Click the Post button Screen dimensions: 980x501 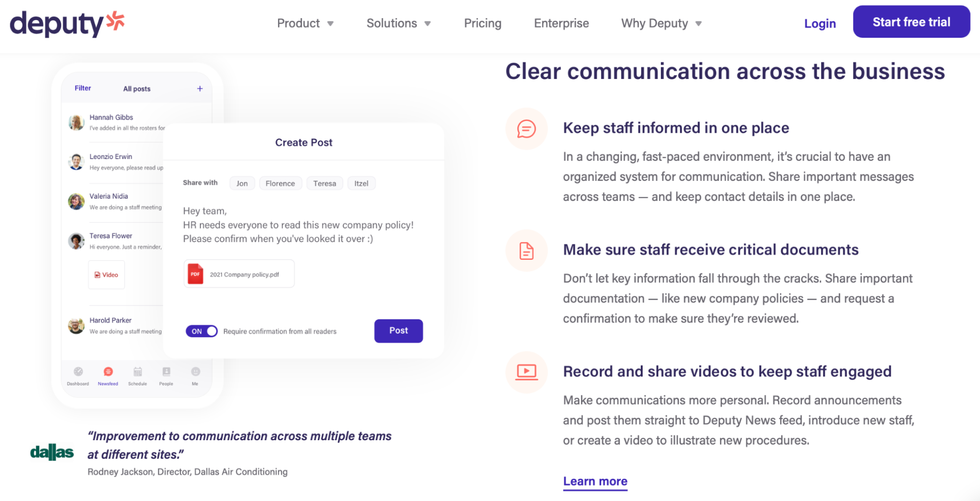pos(399,331)
